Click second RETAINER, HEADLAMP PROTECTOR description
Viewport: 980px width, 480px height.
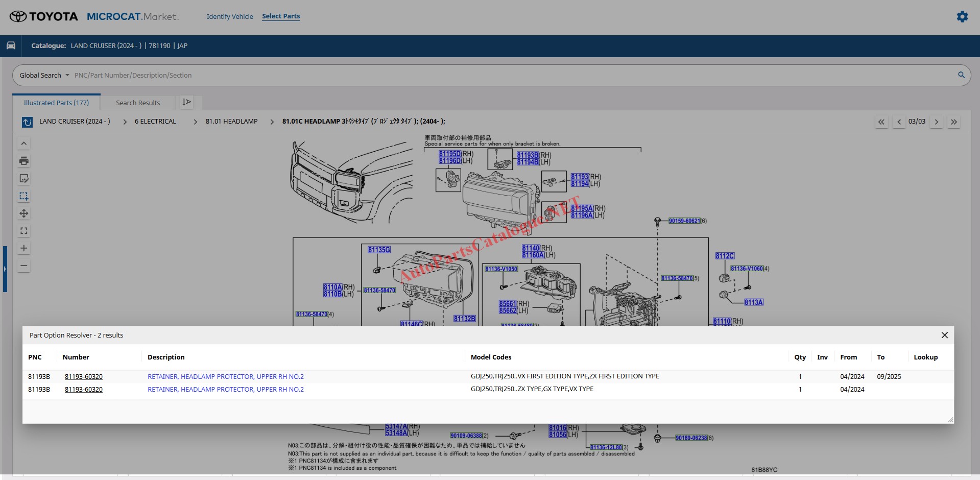tap(225, 389)
